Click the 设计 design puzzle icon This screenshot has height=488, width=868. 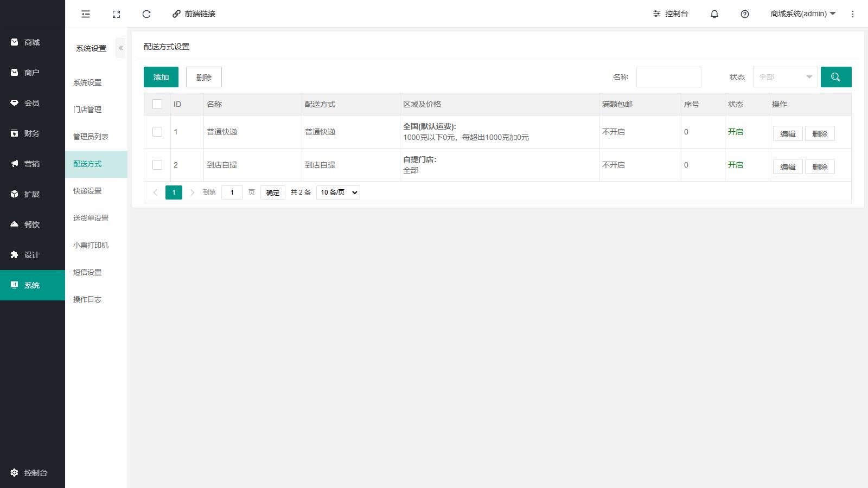point(15,254)
